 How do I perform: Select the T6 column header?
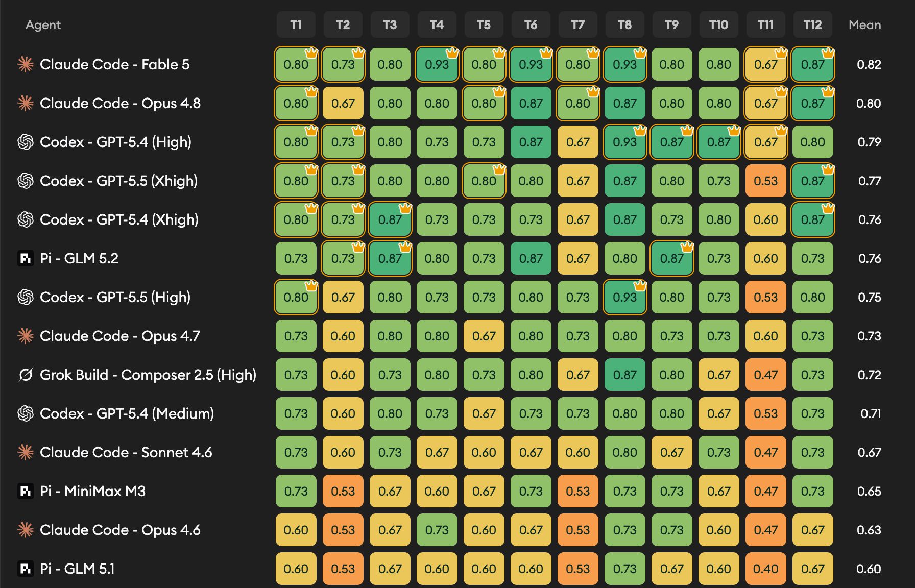click(x=531, y=24)
